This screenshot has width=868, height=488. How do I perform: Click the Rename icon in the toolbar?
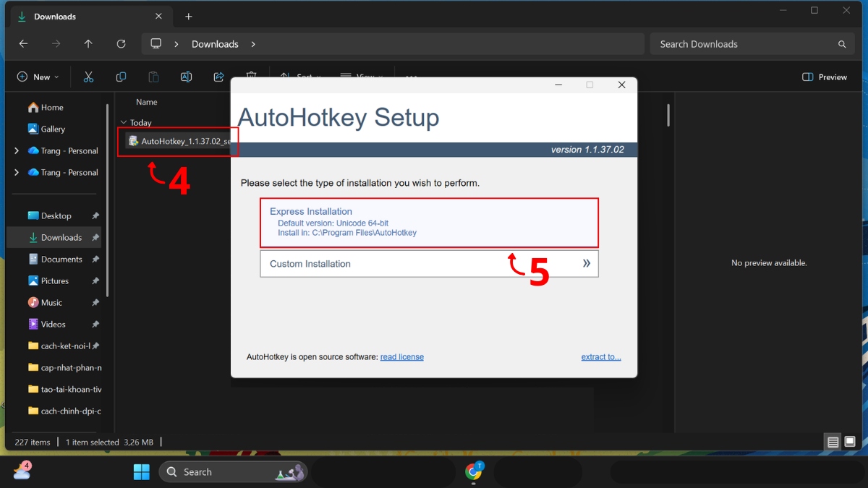coord(186,77)
